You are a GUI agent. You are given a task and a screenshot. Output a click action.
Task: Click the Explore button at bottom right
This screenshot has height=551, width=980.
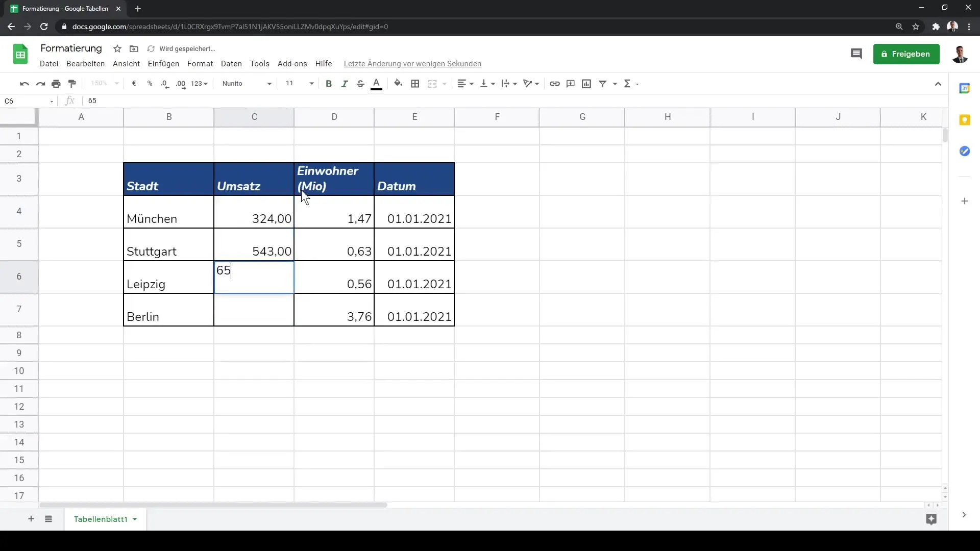tap(932, 519)
